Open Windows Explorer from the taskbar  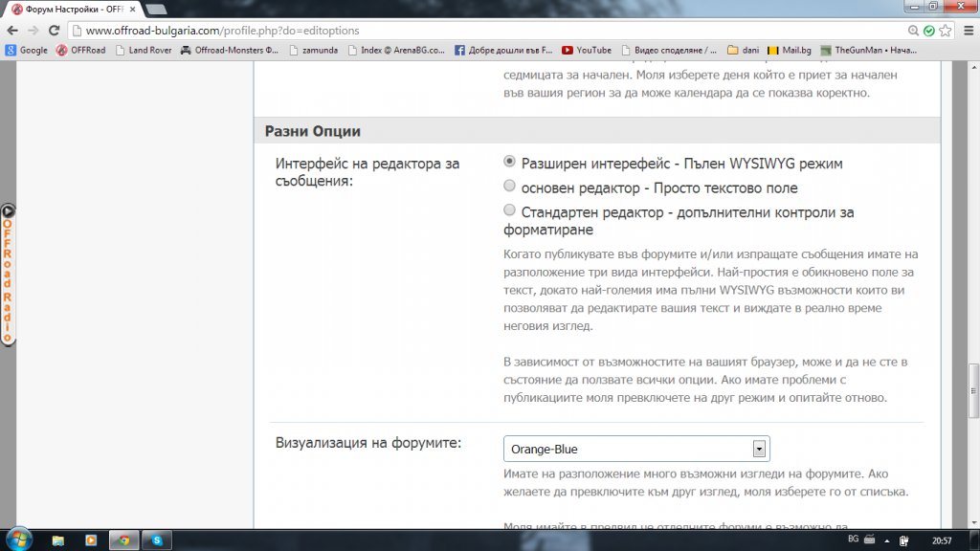tap(58, 540)
